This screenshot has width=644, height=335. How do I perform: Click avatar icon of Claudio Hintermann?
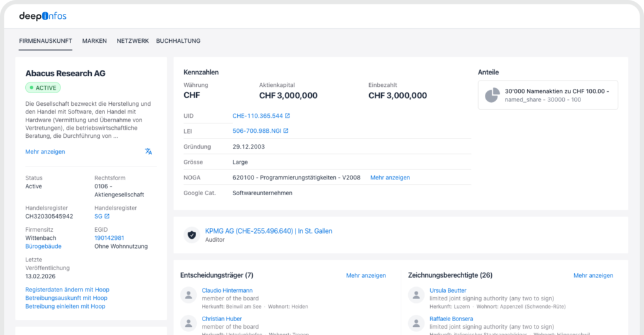tap(189, 295)
